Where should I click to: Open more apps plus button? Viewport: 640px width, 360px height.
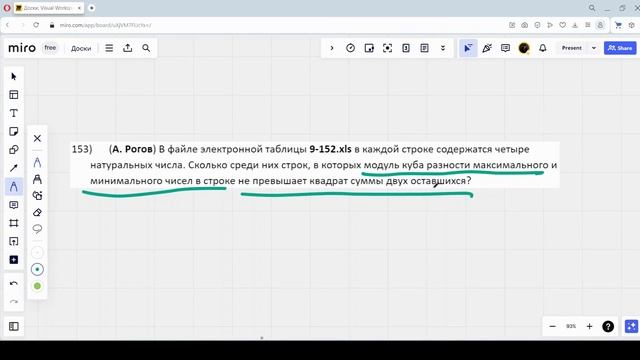coord(13,260)
